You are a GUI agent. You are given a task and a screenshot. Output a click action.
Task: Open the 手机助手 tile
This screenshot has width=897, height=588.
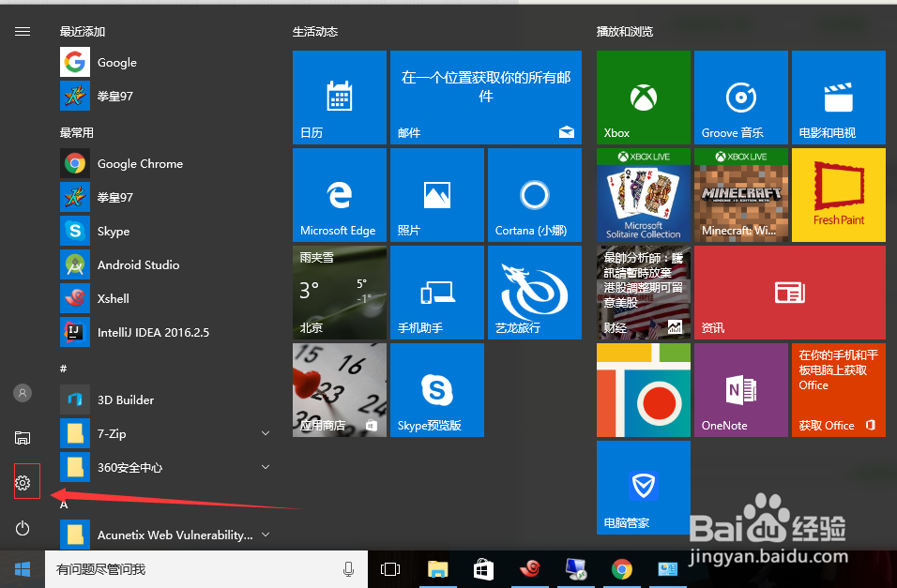[x=437, y=293]
